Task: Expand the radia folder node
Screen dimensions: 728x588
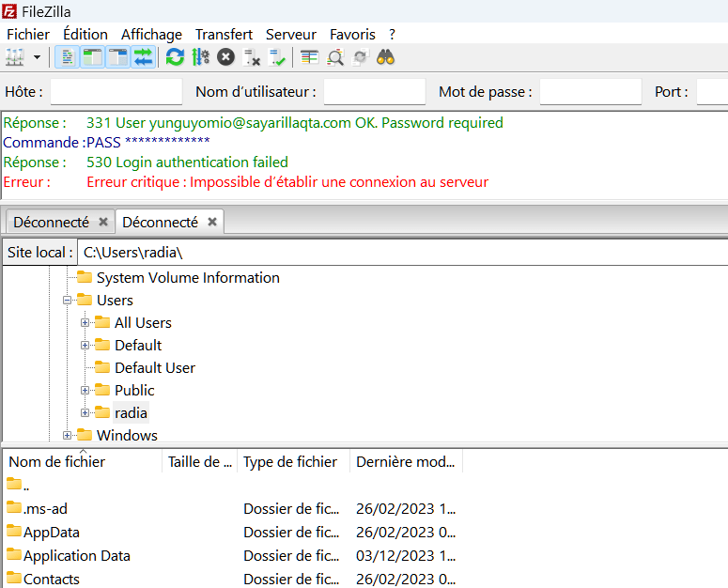Action: [85, 412]
